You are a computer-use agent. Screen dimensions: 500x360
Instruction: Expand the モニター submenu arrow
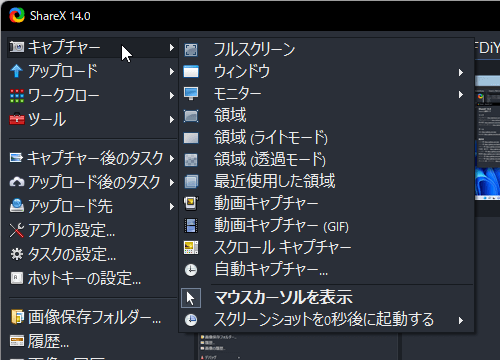461,95
